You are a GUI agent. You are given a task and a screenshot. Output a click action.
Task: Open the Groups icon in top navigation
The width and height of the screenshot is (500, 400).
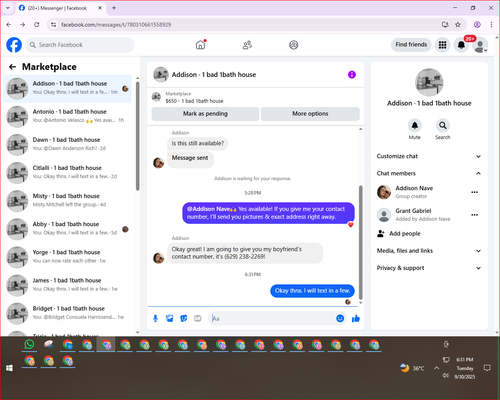pyautogui.click(x=294, y=45)
